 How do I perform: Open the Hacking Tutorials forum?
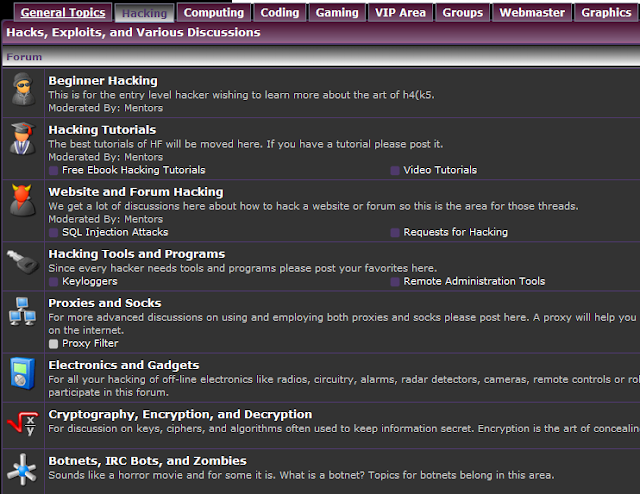tap(102, 130)
